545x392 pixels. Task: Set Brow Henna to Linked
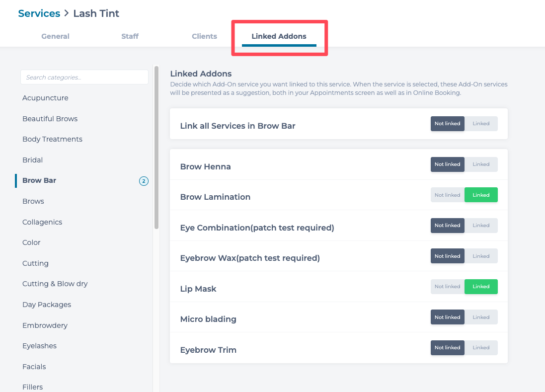coord(480,164)
